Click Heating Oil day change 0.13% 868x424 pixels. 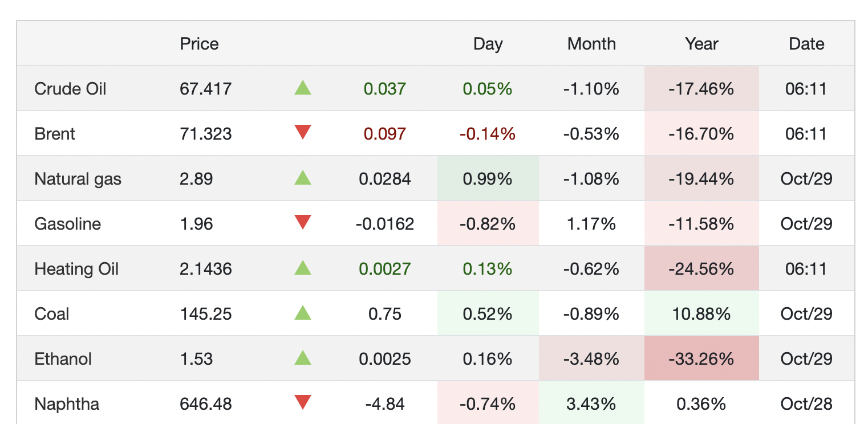click(x=488, y=269)
